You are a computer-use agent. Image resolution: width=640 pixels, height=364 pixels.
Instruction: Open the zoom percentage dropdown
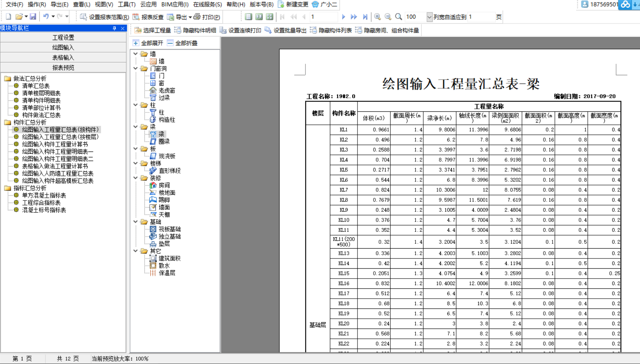click(x=429, y=17)
